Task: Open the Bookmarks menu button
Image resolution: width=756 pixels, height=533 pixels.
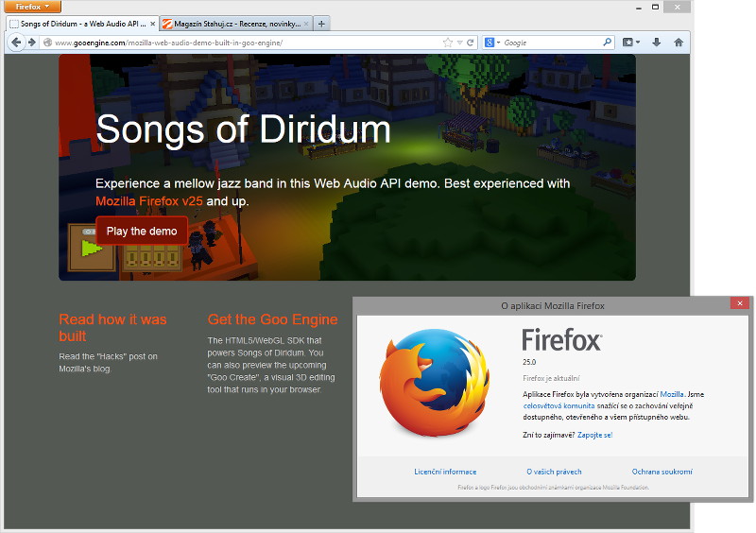Action: click(631, 43)
